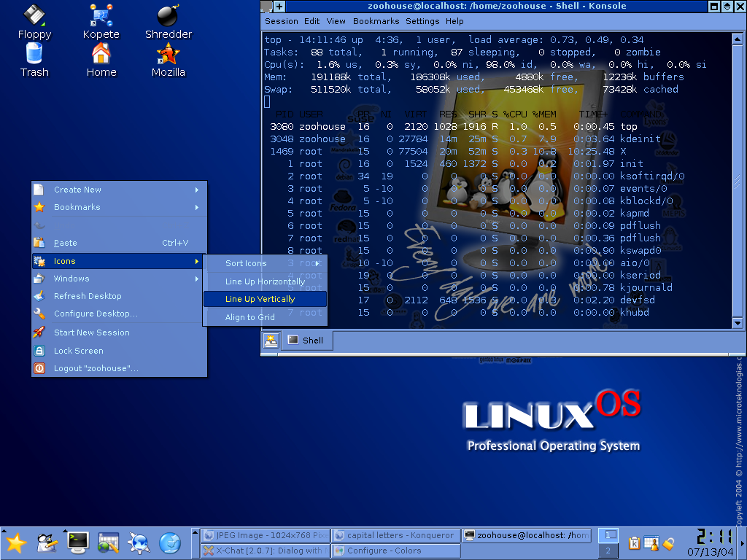Click Konsole scrollbar up arrow
Image resolution: width=747 pixels, height=560 pixels.
(x=737, y=39)
